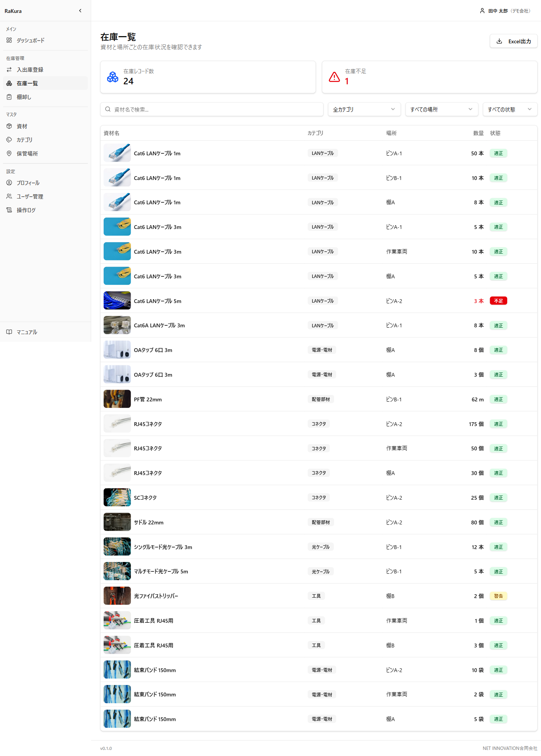The image size is (541, 756).
Task: Click the カテゴリ tag icon
Action: click(x=9, y=140)
